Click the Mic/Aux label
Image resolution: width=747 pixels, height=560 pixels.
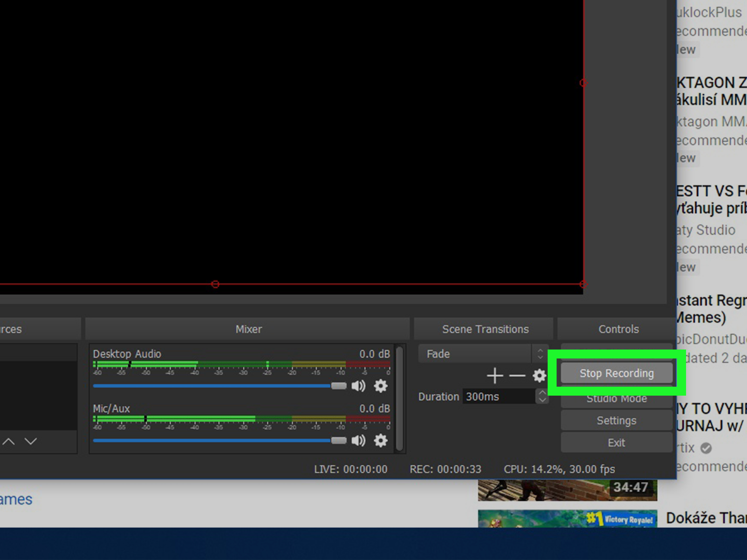point(111,409)
